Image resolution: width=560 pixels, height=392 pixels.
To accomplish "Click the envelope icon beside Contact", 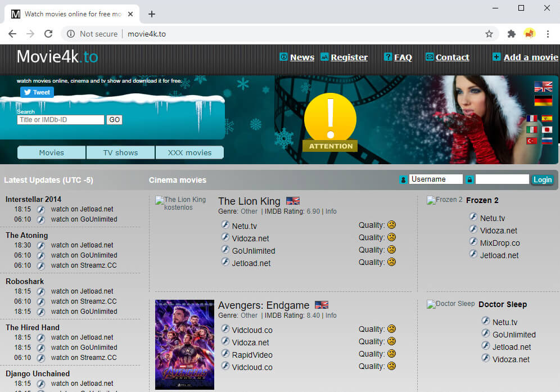I will pos(430,57).
